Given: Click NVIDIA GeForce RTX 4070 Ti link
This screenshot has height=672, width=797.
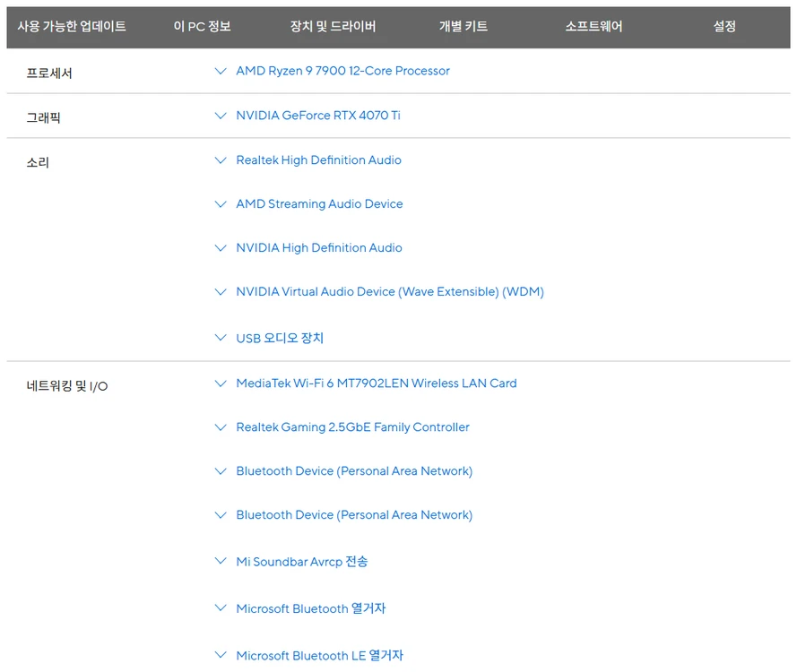Looking at the screenshot, I should point(318,116).
